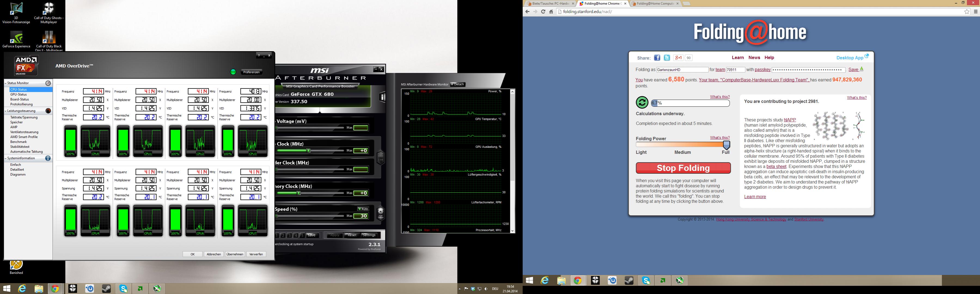Click Afterburner User Define fan icon
980x294 pixels.
tap(380, 213)
